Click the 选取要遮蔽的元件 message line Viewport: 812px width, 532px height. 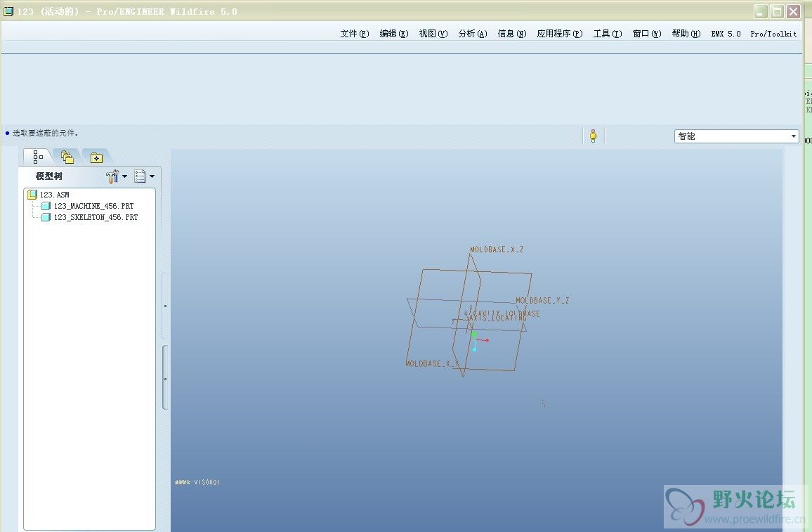click(x=45, y=133)
